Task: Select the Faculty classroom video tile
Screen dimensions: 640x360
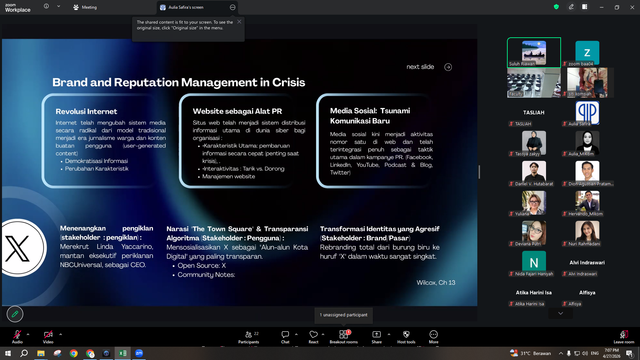Action: [x=534, y=83]
